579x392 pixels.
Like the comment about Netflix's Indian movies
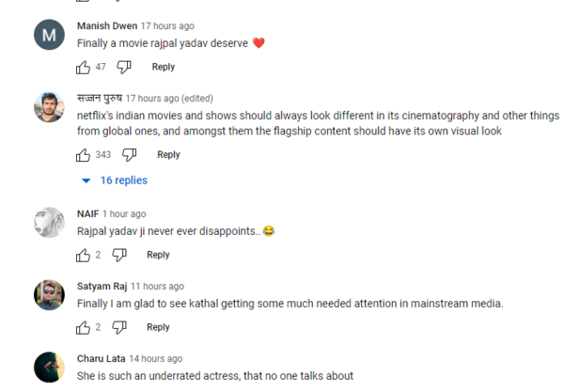[84, 154]
